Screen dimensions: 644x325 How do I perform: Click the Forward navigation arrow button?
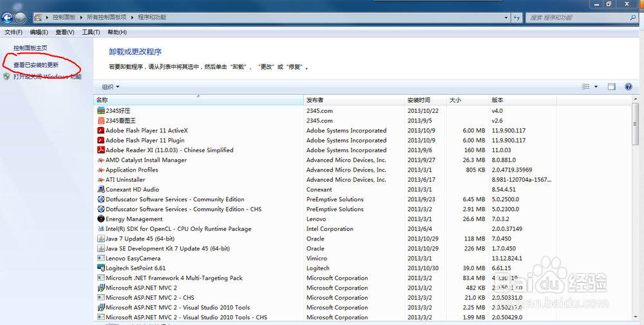20,17
